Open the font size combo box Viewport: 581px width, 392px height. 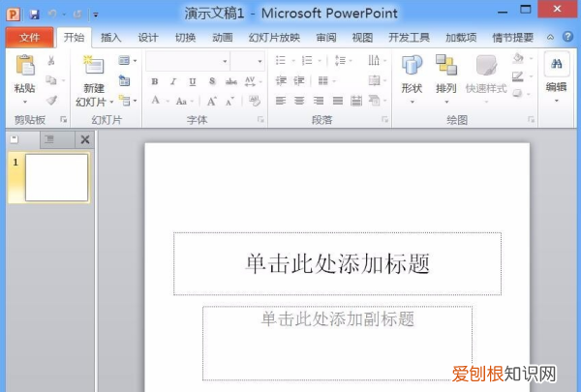pyautogui.click(x=247, y=61)
